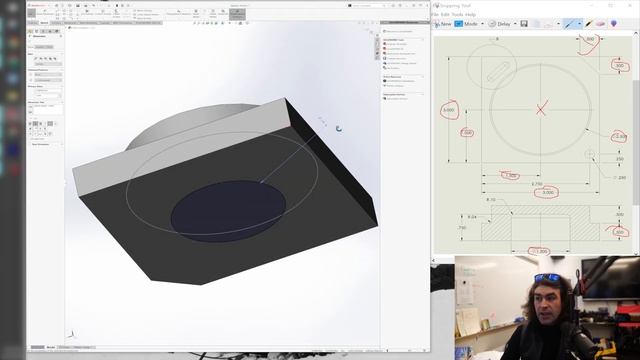This screenshot has width=640, height=360.
Task: Click New in the Snipping Tool
Action: 442,24
